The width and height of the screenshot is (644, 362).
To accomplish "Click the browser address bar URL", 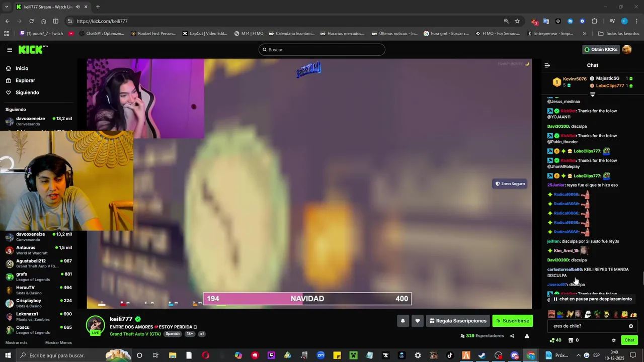I will pyautogui.click(x=102, y=21).
